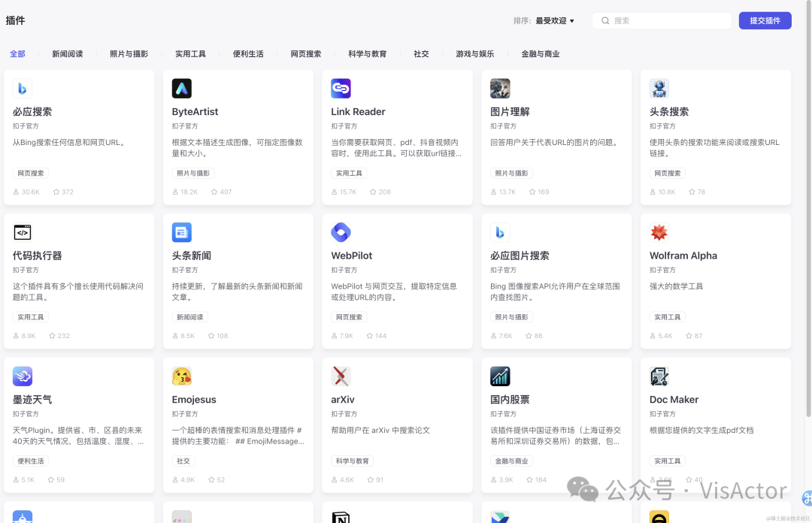Click the star icon on ByteArtist card

tap(214, 192)
